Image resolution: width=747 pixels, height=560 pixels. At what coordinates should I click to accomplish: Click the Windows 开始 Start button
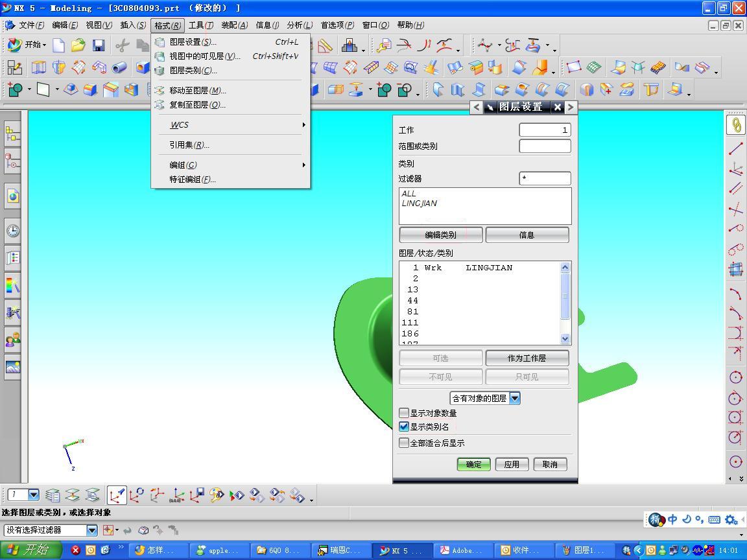30,550
